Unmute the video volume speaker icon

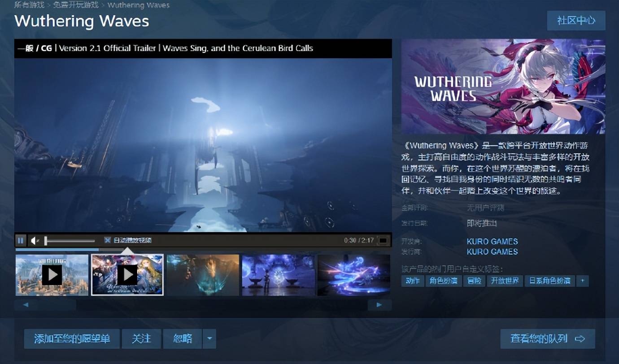click(x=35, y=241)
